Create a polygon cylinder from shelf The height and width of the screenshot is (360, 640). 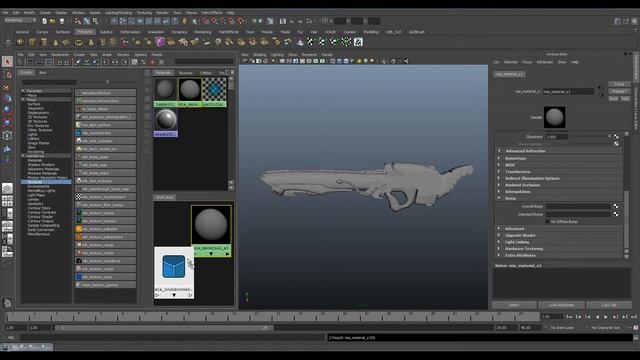(x=44, y=42)
